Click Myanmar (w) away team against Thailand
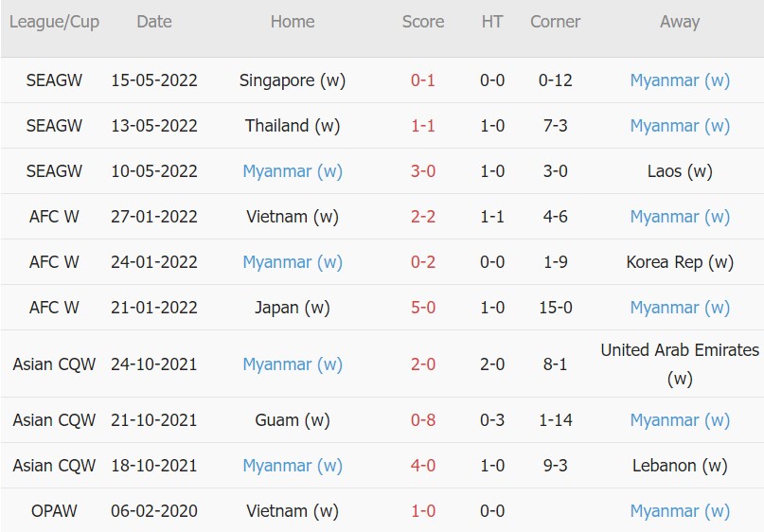This screenshot has height=532, width=764. pos(680,126)
